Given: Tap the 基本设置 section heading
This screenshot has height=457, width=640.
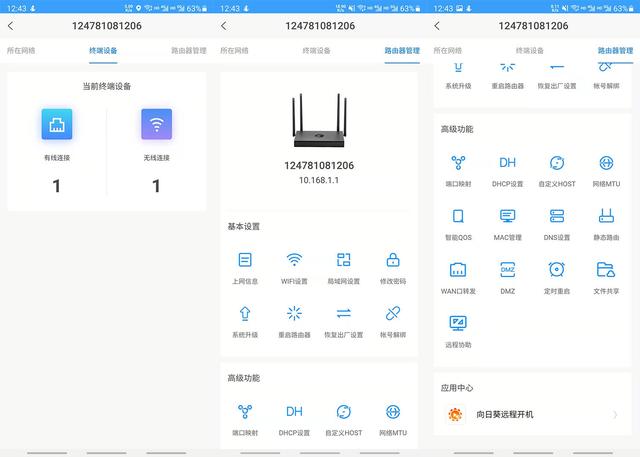Looking at the screenshot, I should [x=244, y=226].
